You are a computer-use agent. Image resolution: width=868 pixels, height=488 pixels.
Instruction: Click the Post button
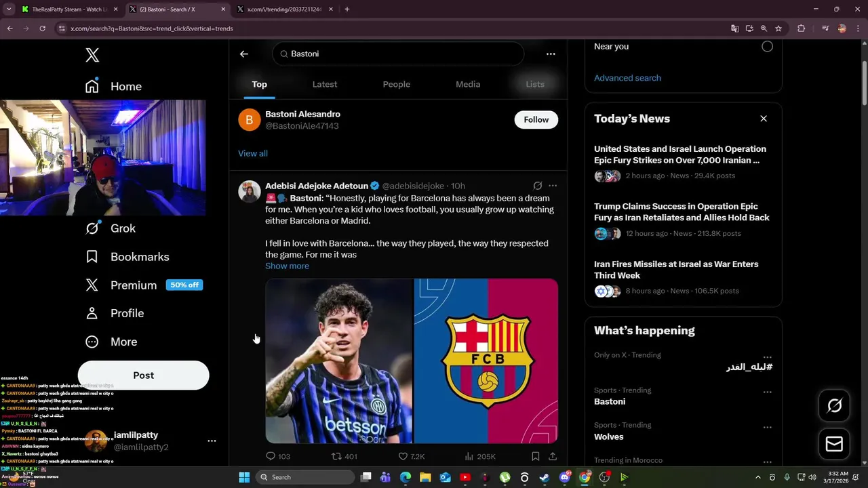pyautogui.click(x=143, y=375)
